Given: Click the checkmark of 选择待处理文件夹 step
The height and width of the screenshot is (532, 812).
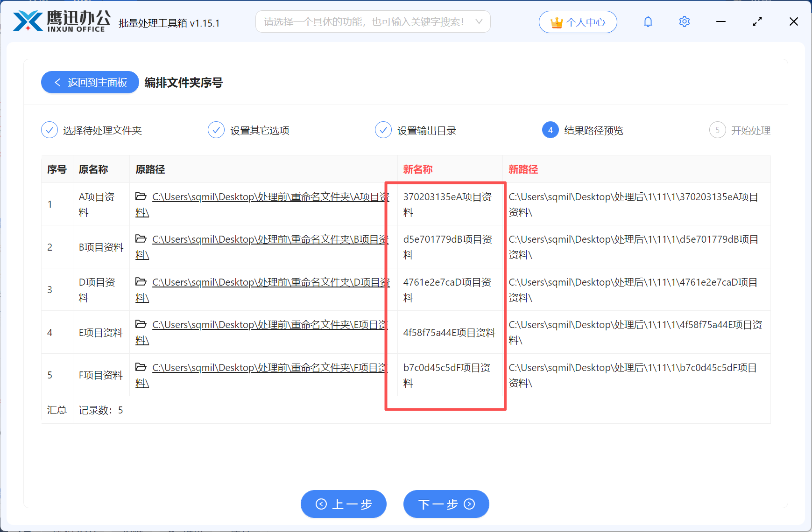Looking at the screenshot, I should (x=49, y=130).
